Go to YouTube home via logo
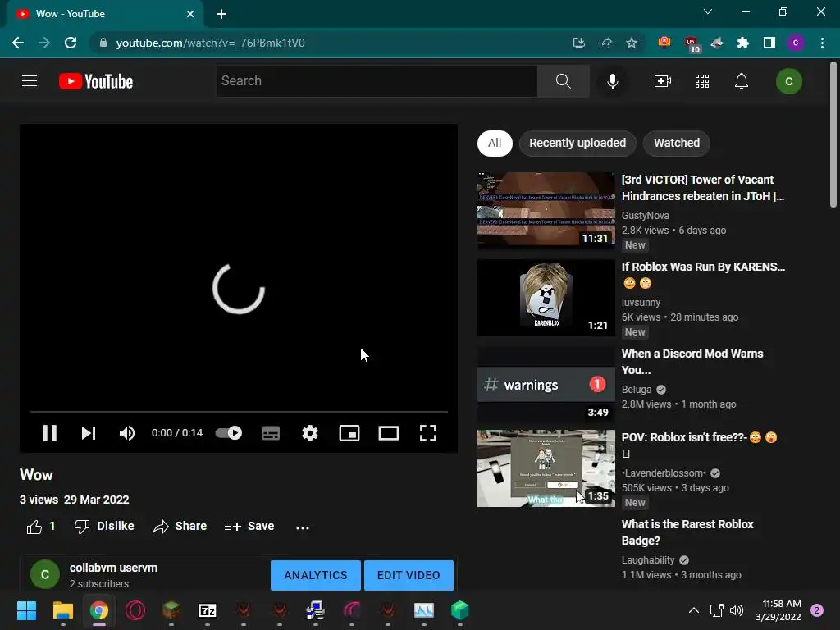This screenshot has height=630, width=840. click(x=96, y=81)
